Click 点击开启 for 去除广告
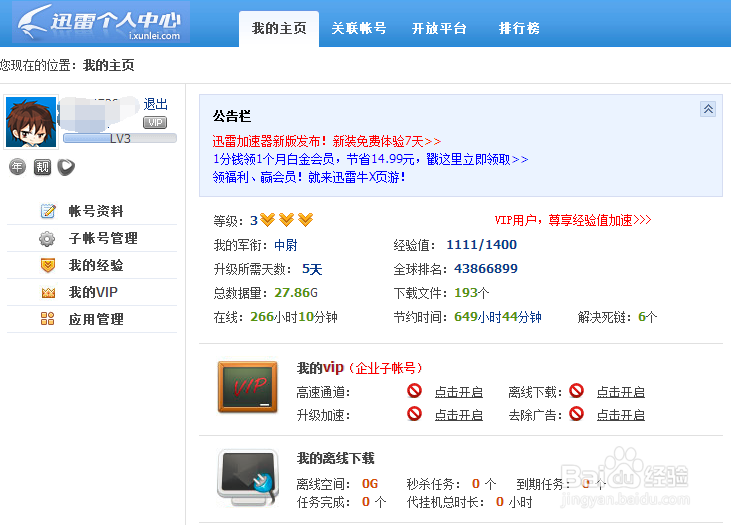Viewport: 731px width, 525px height. tap(621, 415)
